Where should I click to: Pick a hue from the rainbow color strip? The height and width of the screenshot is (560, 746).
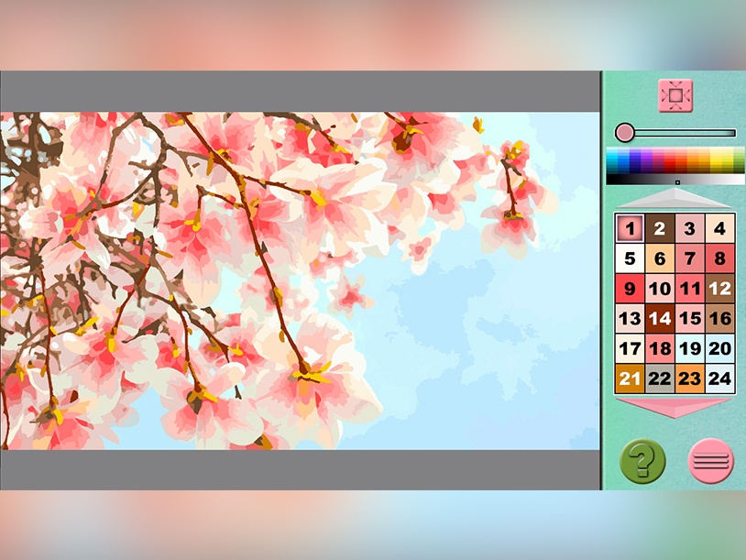point(675,160)
